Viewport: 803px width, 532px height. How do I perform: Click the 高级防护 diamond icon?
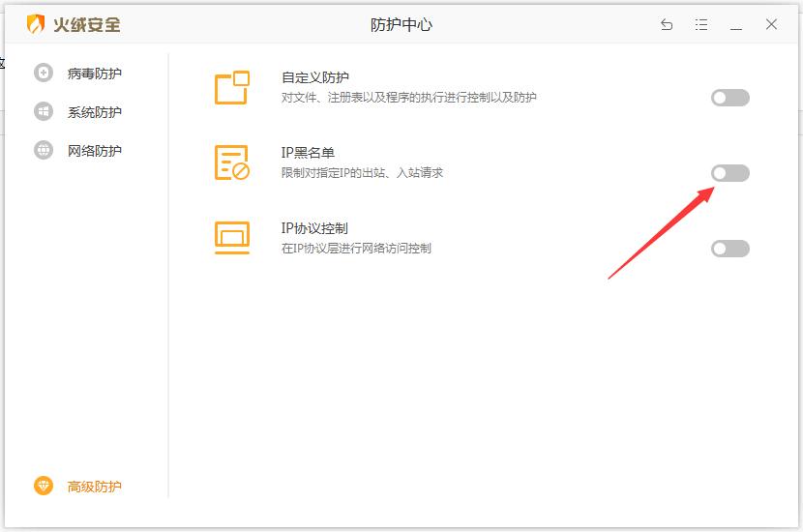(x=44, y=486)
